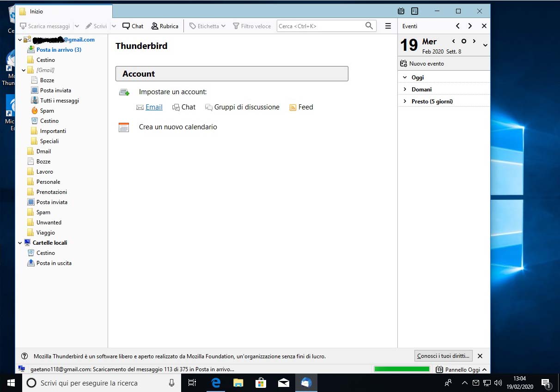
Task: Click the Nuovo evento button
Action: pos(422,64)
